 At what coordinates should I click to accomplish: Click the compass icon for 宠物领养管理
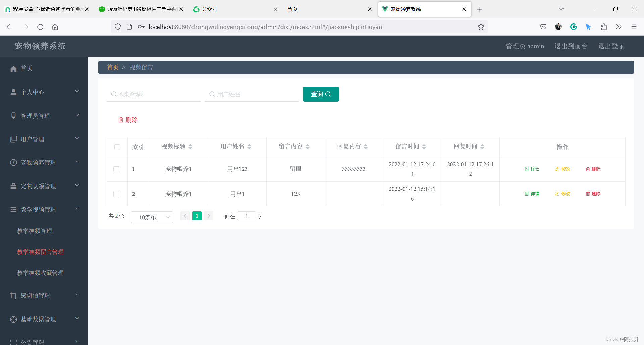pos(13,162)
